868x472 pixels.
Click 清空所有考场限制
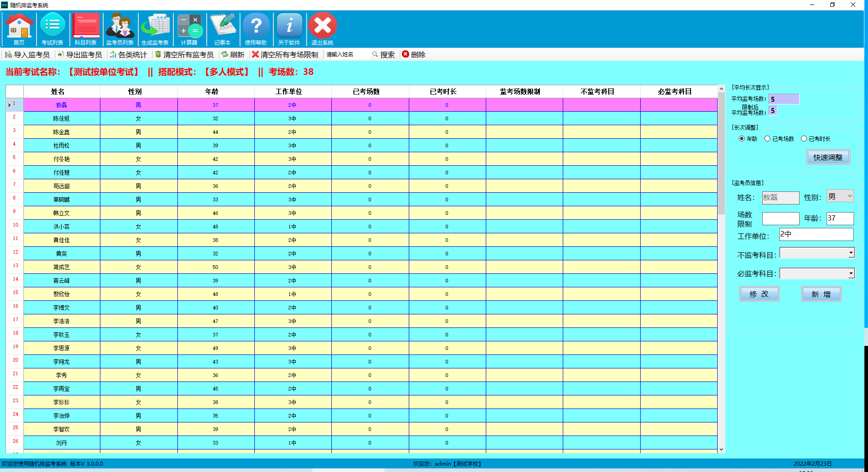285,54
